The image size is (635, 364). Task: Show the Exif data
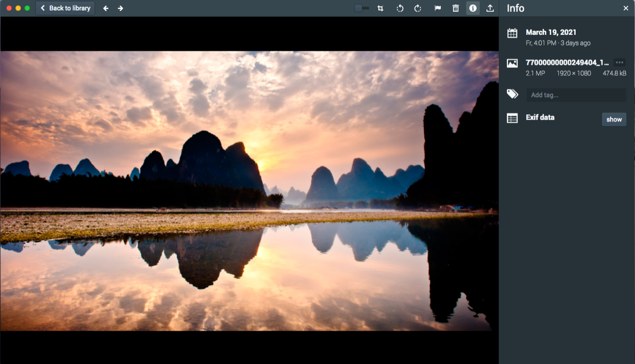tap(613, 119)
